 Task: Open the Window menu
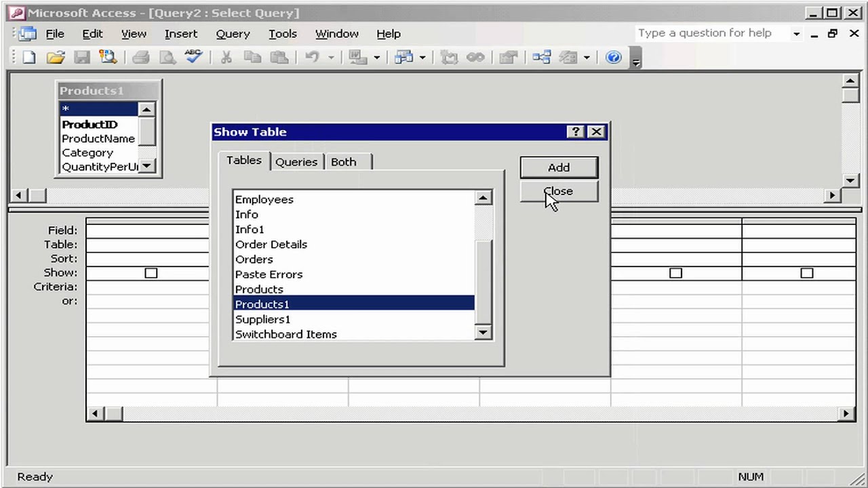tap(337, 33)
